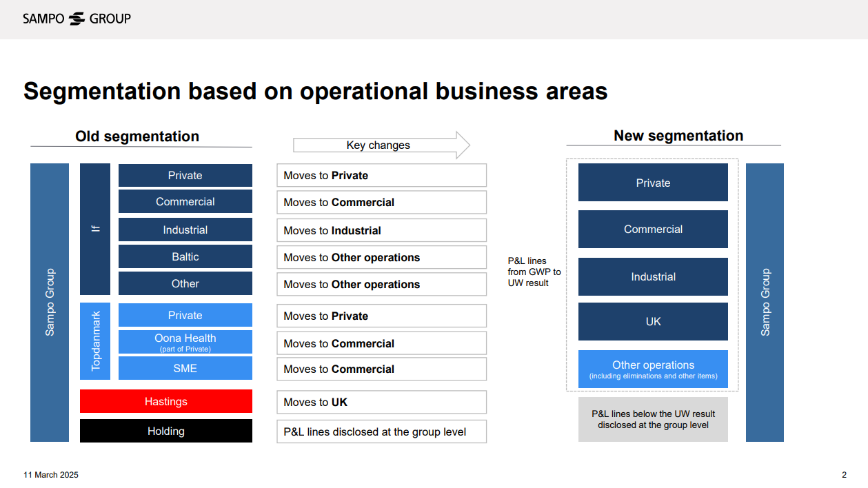The width and height of the screenshot is (868, 488).
Task: Click 'Moves to Commercial' beside Oona Health
Action: 382,343
